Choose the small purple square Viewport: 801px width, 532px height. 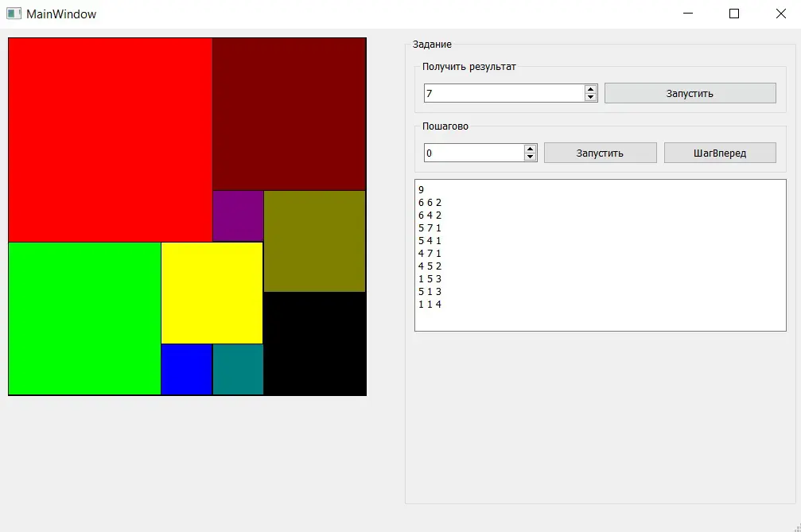[238, 216]
